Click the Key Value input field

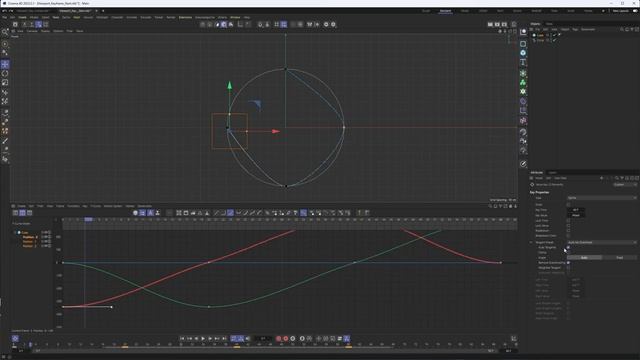(576, 215)
